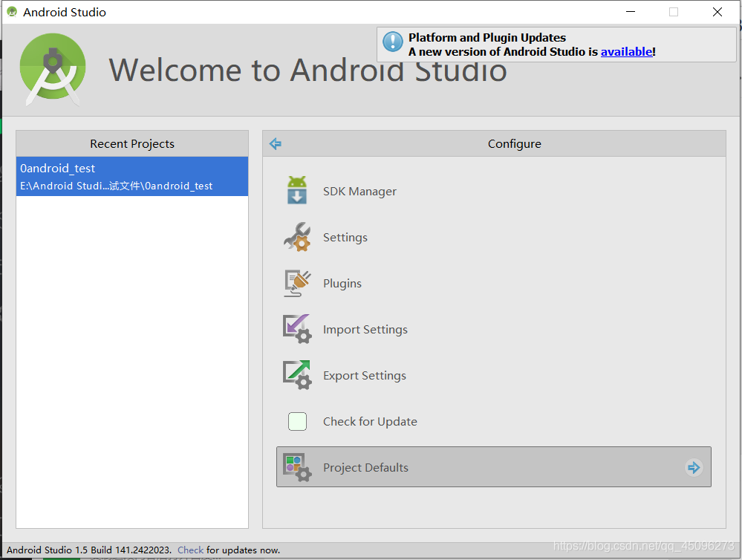Minimize the Android Studio window
This screenshot has height=560, width=742.
[x=631, y=12]
